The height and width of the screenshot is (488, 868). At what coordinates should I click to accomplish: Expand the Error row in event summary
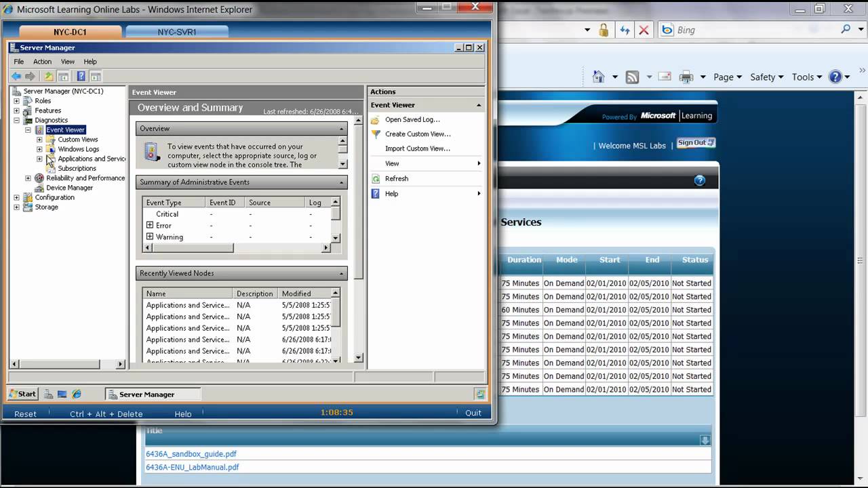pyautogui.click(x=150, y=225)
